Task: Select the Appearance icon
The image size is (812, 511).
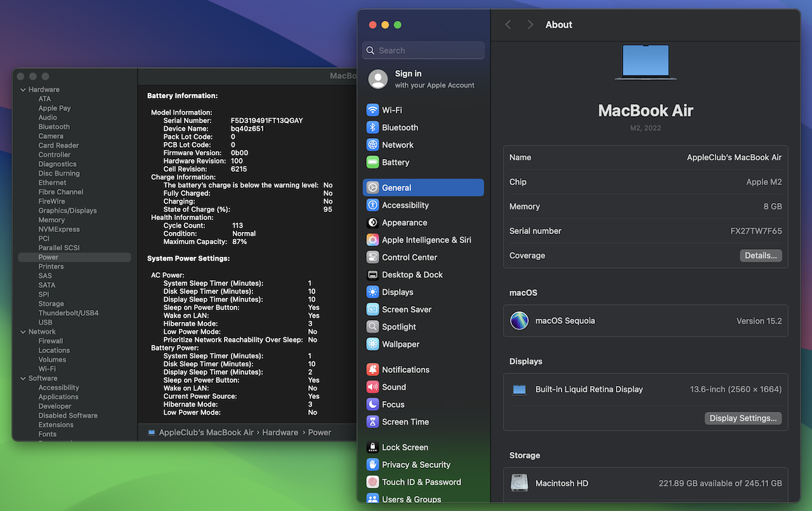Action: pos(372,223)
